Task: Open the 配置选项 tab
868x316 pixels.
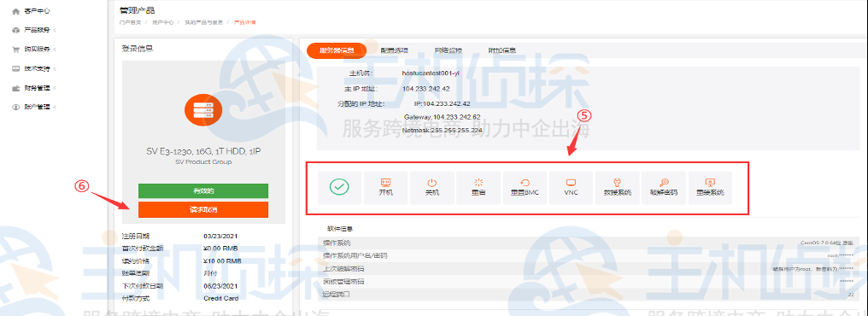Action: pos(393,50)
